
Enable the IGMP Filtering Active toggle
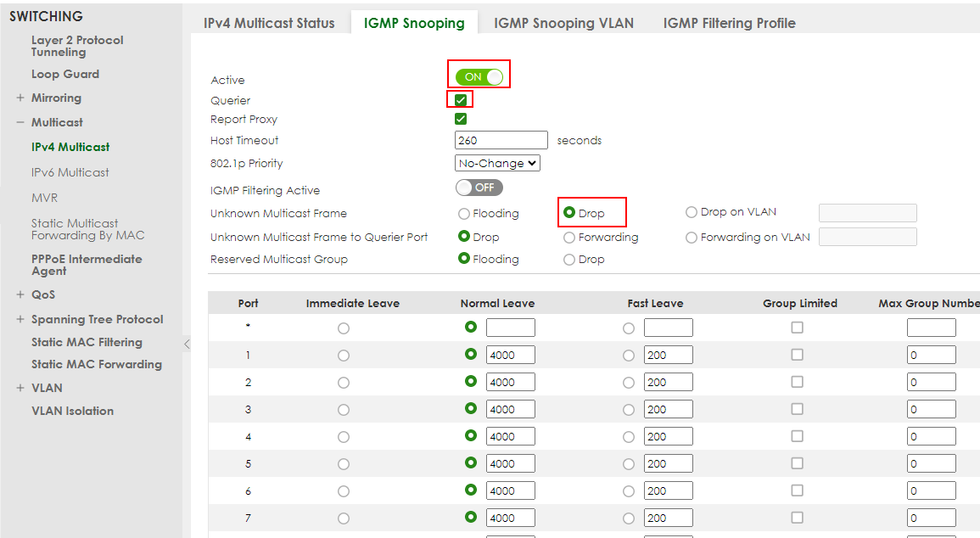point(479,187)
